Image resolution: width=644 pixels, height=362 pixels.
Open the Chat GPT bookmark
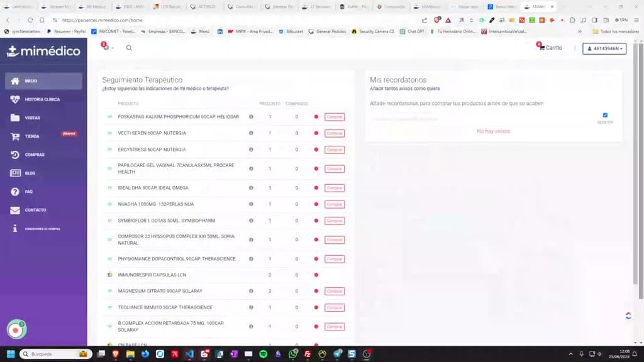coord(412,31)
